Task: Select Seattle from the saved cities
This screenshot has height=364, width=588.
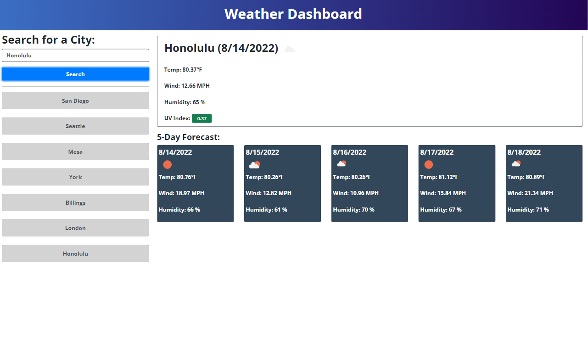Action: (x=75, y=126)
